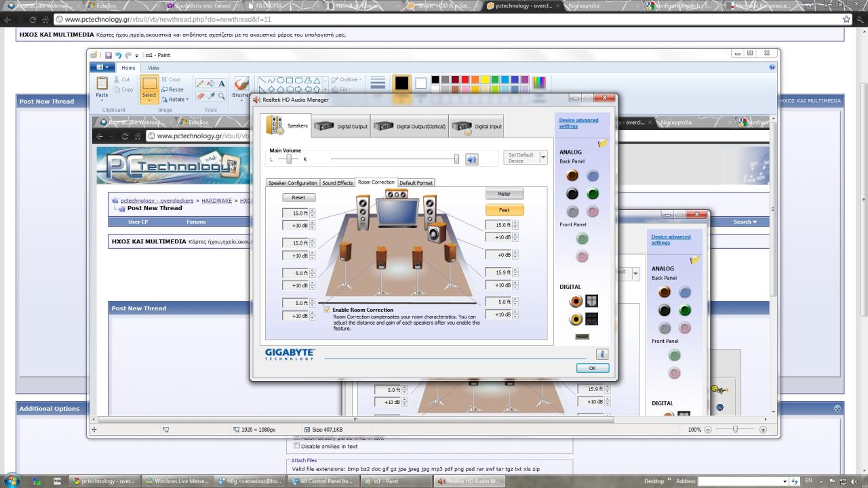868x488 pixels.
Task: Click the Reset button in Room Correction
Action: tap(298, 197)
